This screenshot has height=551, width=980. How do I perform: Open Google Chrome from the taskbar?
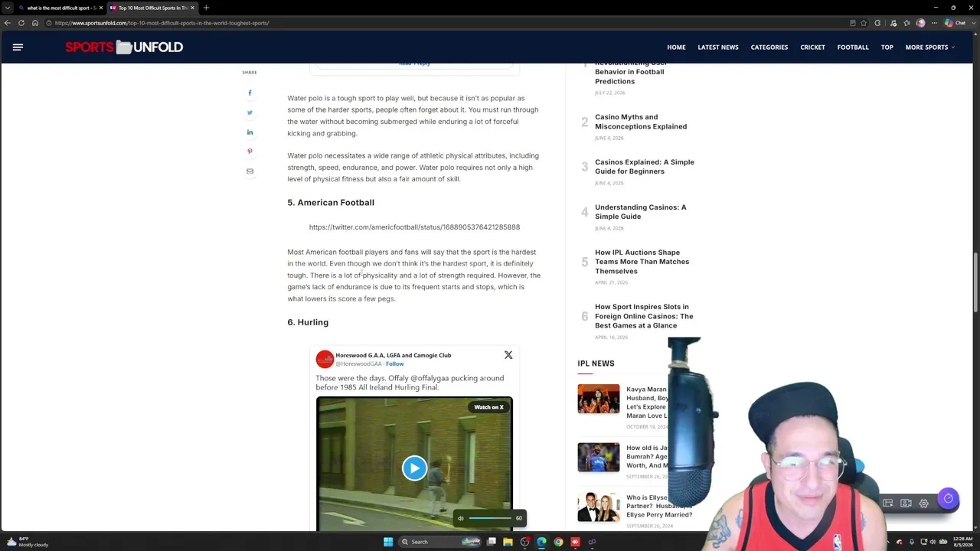pyautogui.click(x=558, y=542)
